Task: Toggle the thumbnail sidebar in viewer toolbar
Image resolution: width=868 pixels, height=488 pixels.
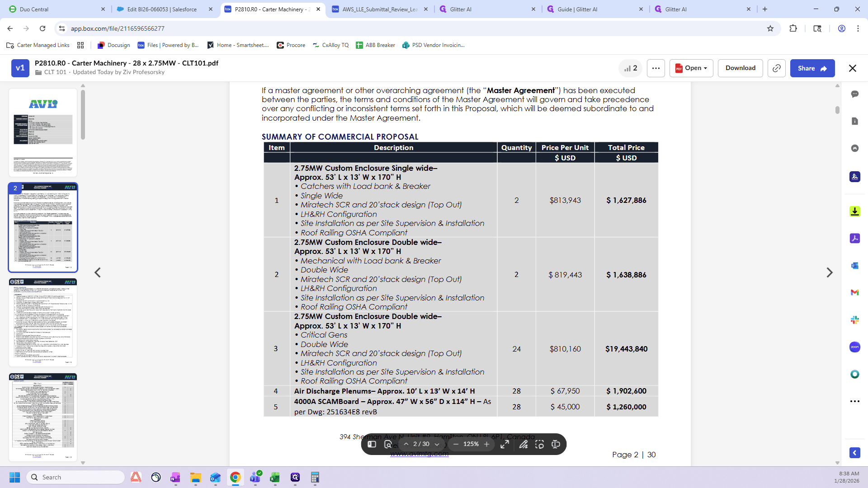Action: tap(372, 444)
